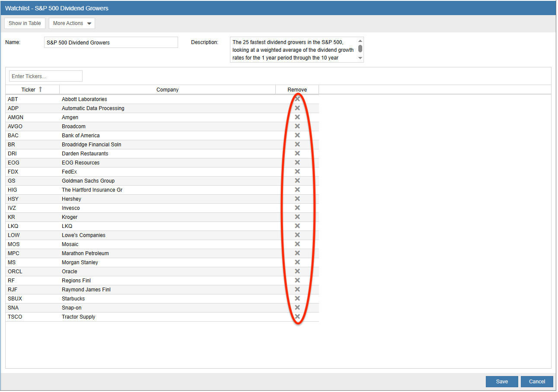Remove ABT Abbott Laboratories from watchlist
Image resolution: width=558 pixels, height=392 pixels.
[297, 99]
